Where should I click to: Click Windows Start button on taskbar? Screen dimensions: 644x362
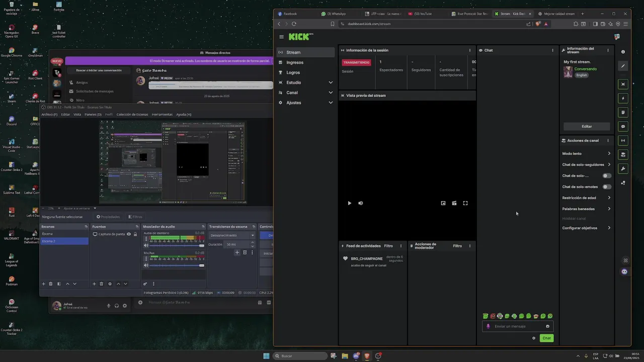266,356
